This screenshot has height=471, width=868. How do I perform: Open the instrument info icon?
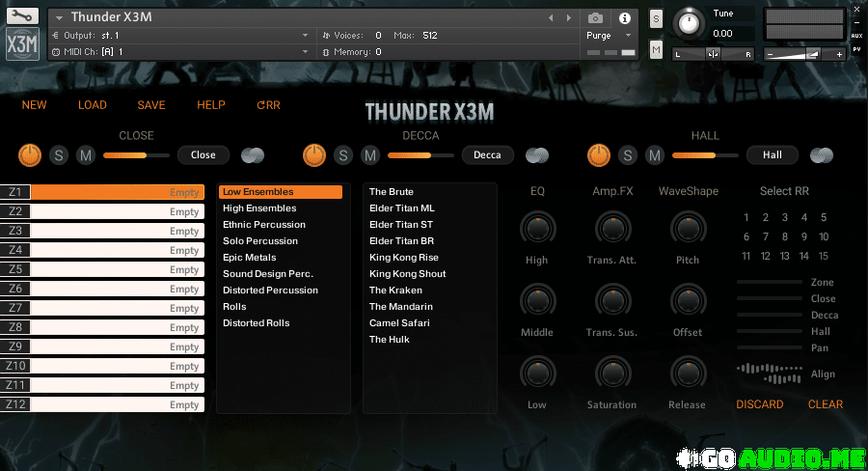[624, 17]
